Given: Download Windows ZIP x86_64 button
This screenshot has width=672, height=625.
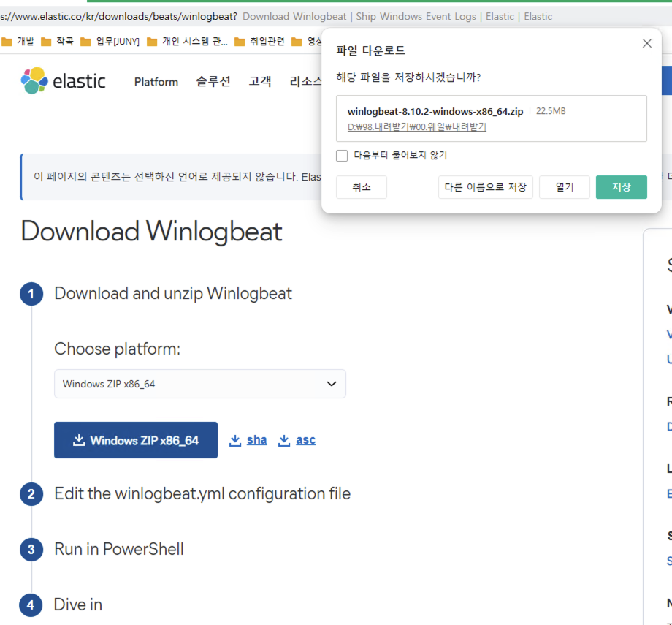Looking at the screenshot, I should click(135, 440).
